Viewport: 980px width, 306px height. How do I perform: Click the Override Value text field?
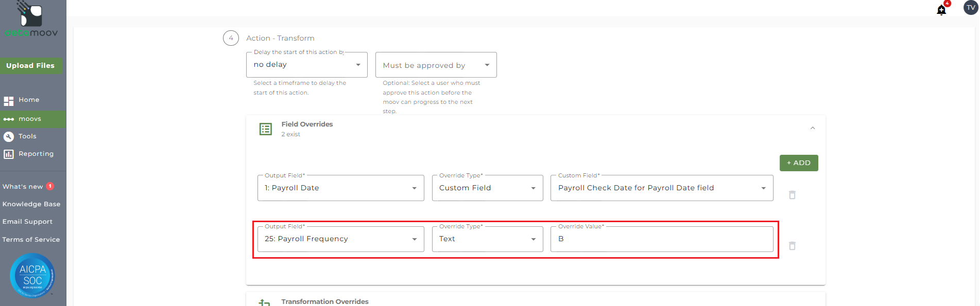[x=661, y=239]
